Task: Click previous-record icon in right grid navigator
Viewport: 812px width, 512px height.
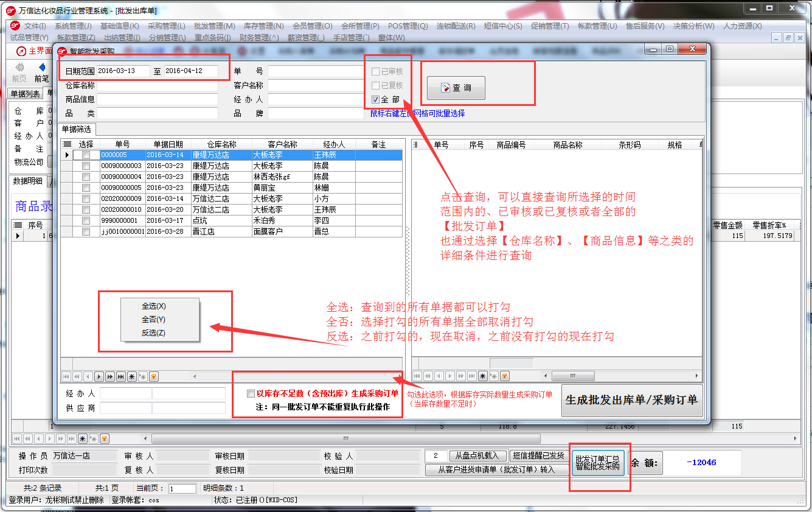Action: pyautogui.click(x=439, y=376)
